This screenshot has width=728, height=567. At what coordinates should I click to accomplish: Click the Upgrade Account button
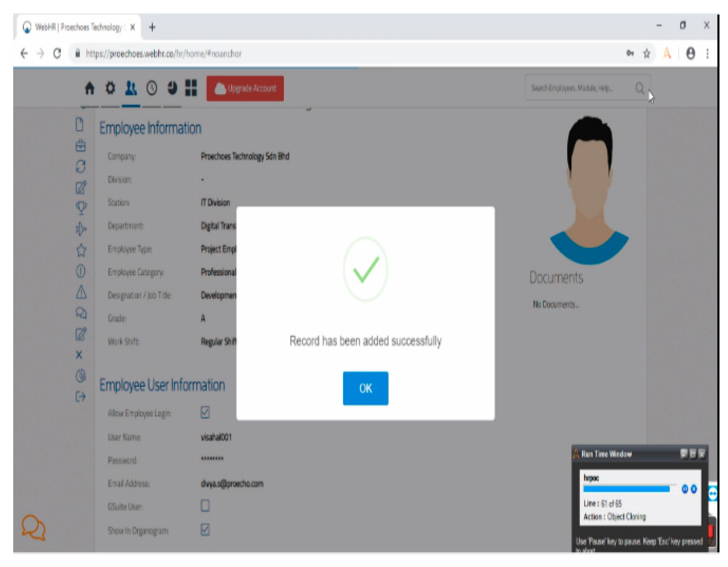pyautogui.click(x=245, y=88)
